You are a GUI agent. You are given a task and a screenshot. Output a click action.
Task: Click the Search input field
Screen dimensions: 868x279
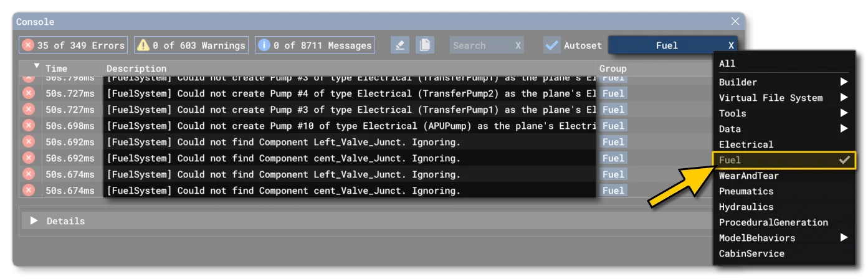point(480,45)
